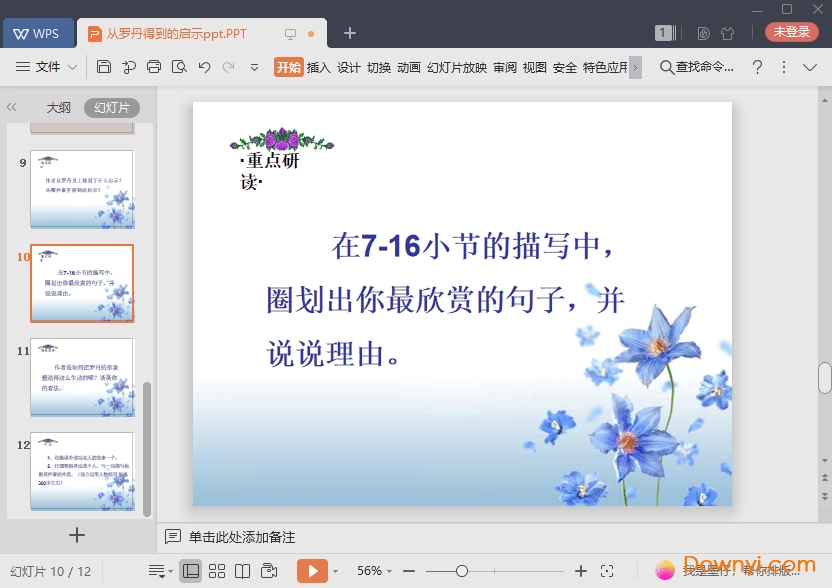Click the 未登录 login button
Viewport: 832px width, 588px height.
click(x=791, y=31)
